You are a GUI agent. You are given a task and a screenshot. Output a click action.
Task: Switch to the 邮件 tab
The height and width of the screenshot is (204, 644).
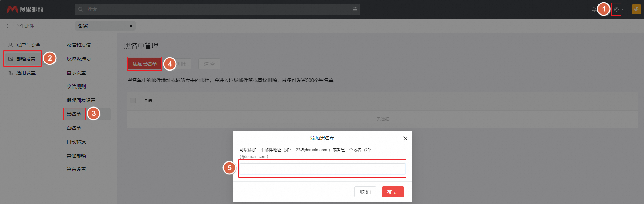click(x=26, y=26)
